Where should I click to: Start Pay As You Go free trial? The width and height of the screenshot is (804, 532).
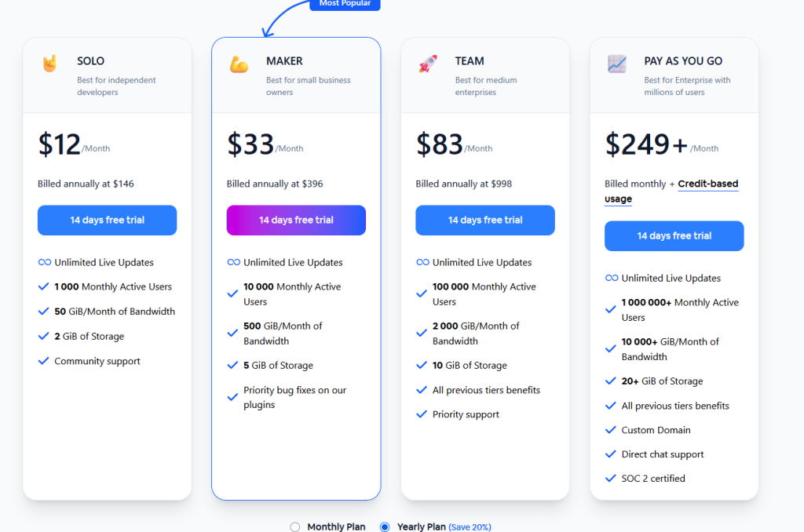tap(674, 236)
